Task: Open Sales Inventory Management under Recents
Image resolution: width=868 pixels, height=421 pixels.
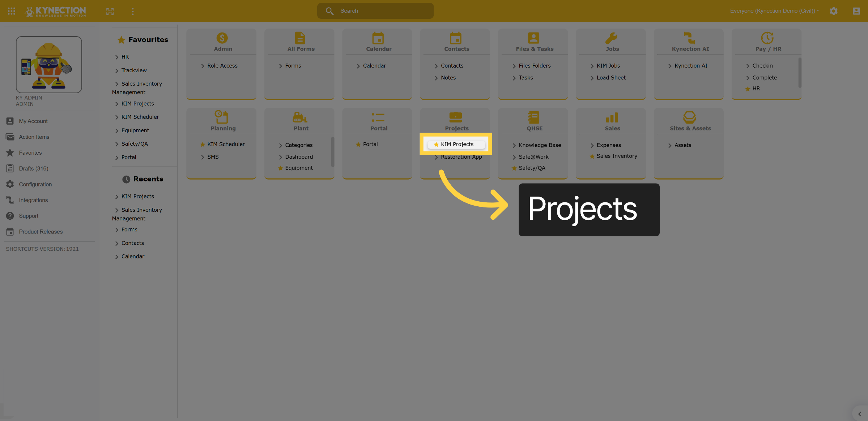Action: pos(137,214)
